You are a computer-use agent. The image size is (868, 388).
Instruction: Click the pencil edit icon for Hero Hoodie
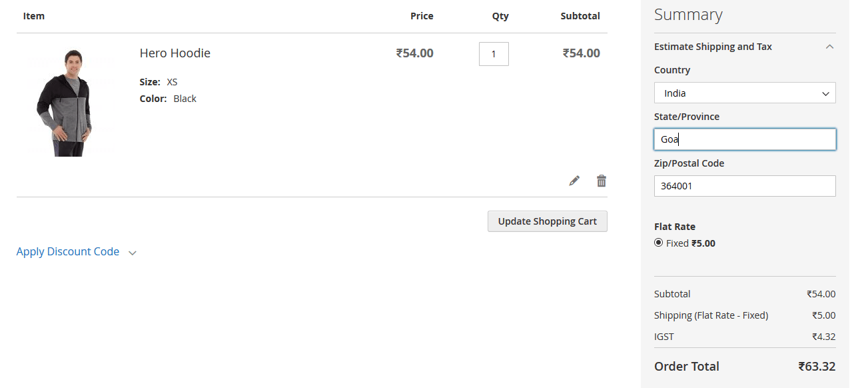(574, 181)
